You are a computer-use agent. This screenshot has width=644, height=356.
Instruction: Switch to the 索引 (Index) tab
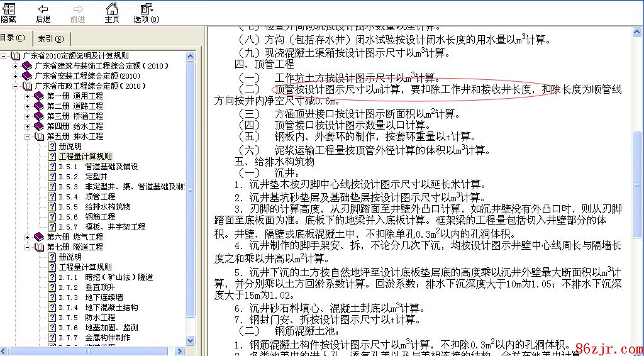[x=50, y=39]
